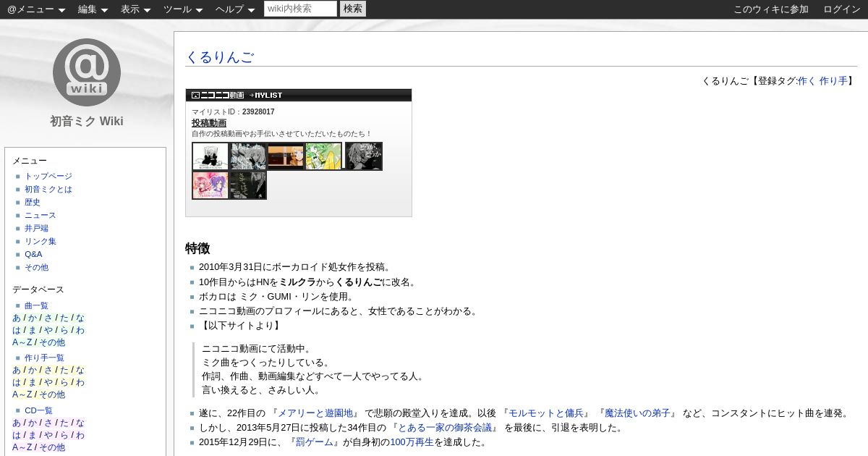Open the とある一家の御茶会議 song link
The width and height of the screenshot is (868, 456).
pos(445,428)
